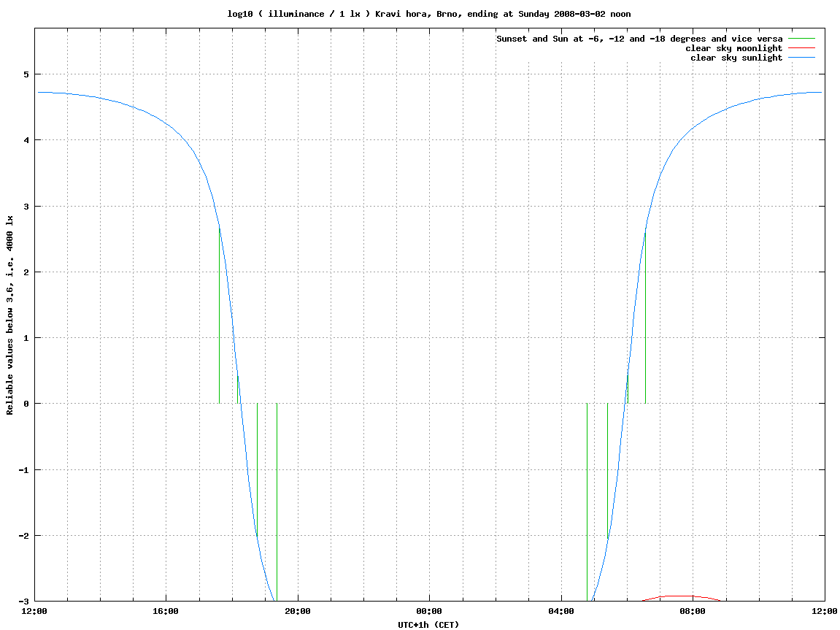Click the 08:00 x-axis tick label
Screen dimensions: 840x630
[x=693, y=611]
